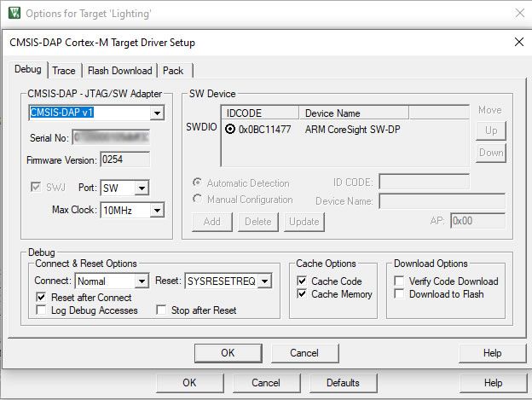Click the Defaults button
The height and width of the screenshot is (400, 532).
pyautogui.click(x=343, y=383)
